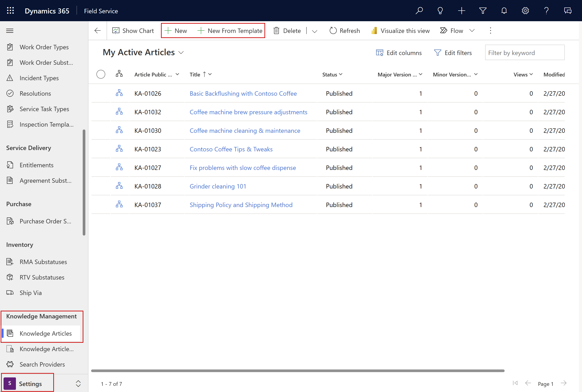582x392 pixels.
Task: Click the Edit columns icon
Action: [x=379, y=53]
